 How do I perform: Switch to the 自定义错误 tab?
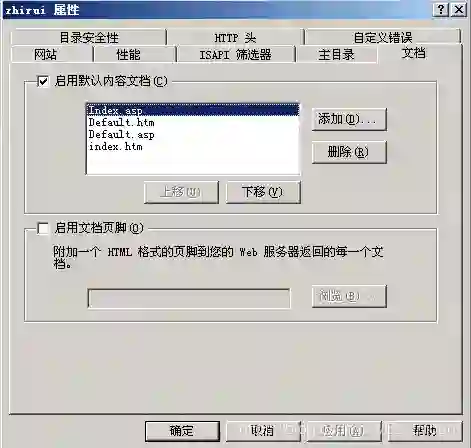(383, 37)
